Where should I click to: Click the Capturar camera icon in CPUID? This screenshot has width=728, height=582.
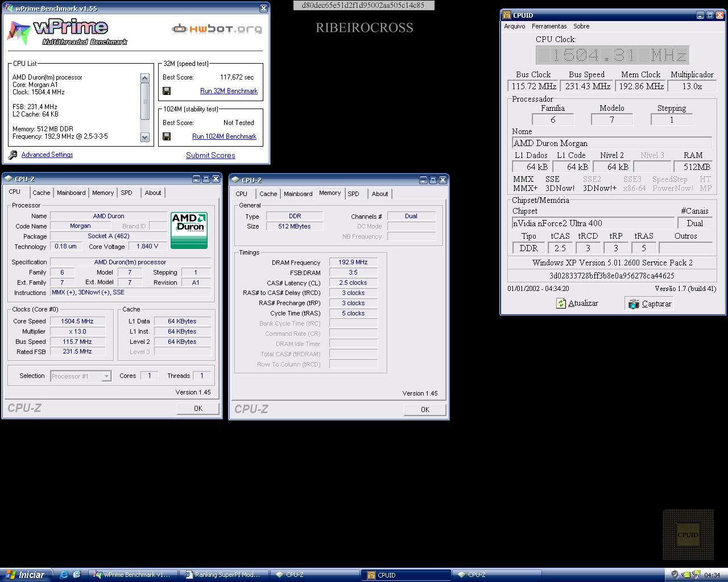pyautogui.click(x=634, y=304)
